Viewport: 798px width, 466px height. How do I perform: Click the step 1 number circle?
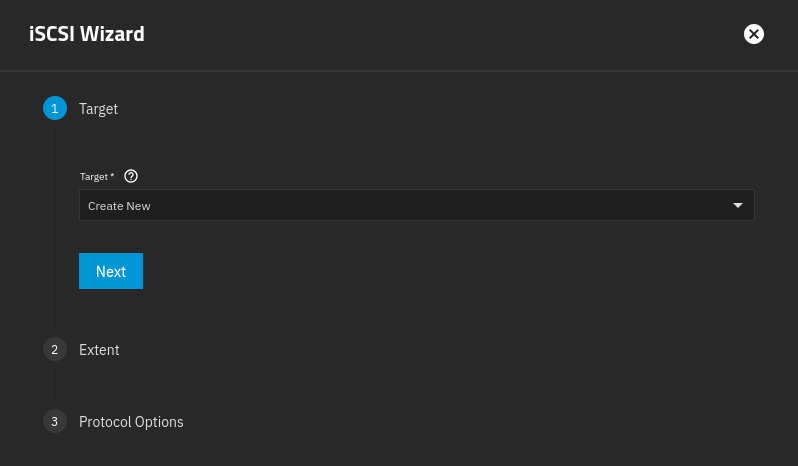(55, 108)
